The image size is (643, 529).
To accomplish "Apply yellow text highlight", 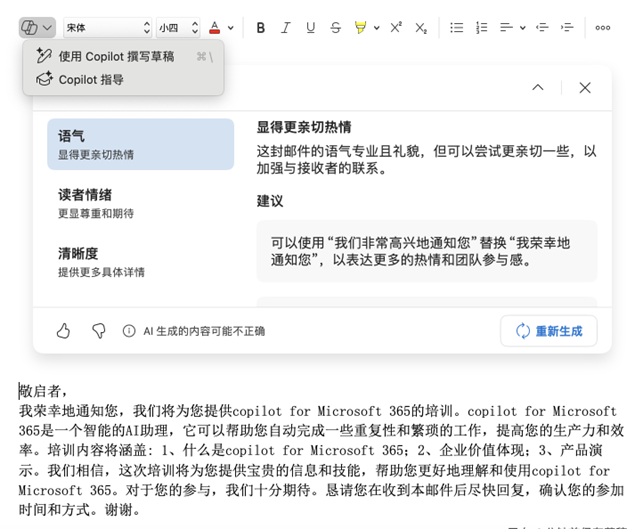I will coord(360,28).
